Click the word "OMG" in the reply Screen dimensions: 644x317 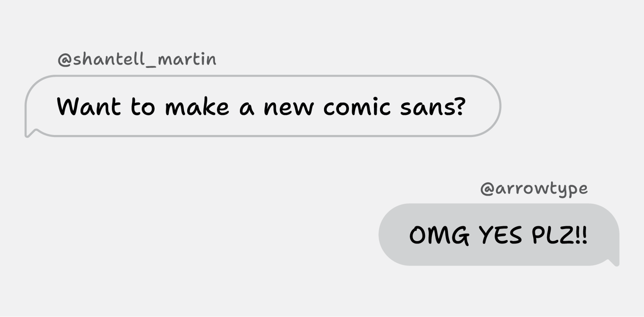pyautogui.click(x=439, y=235)
